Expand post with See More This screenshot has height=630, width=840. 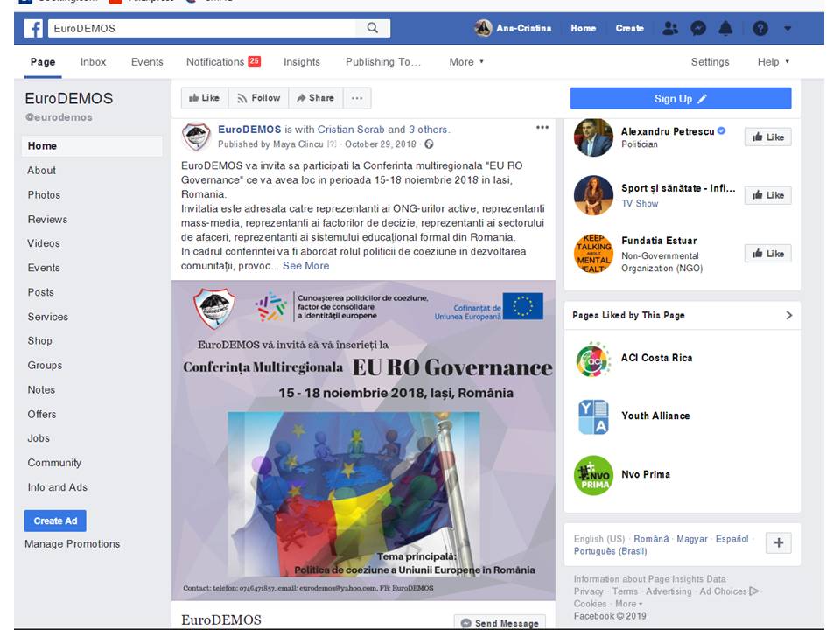306,266
